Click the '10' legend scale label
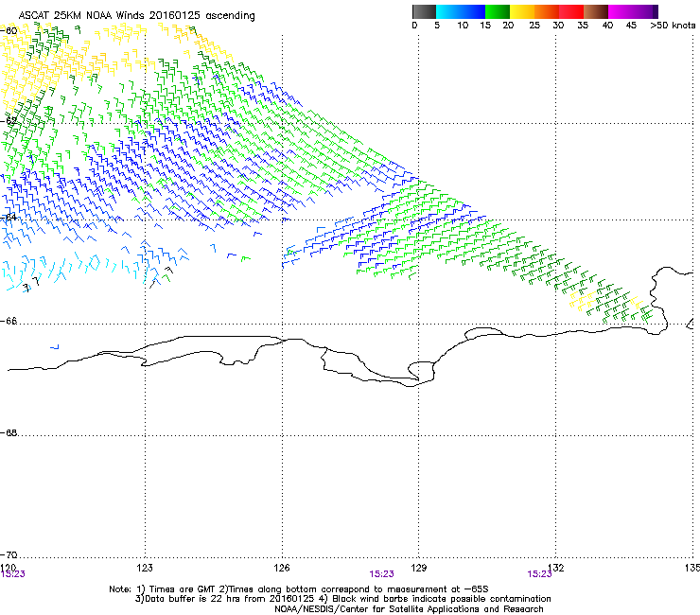This screenshot has height=615, width=700. tap(463, 26)
